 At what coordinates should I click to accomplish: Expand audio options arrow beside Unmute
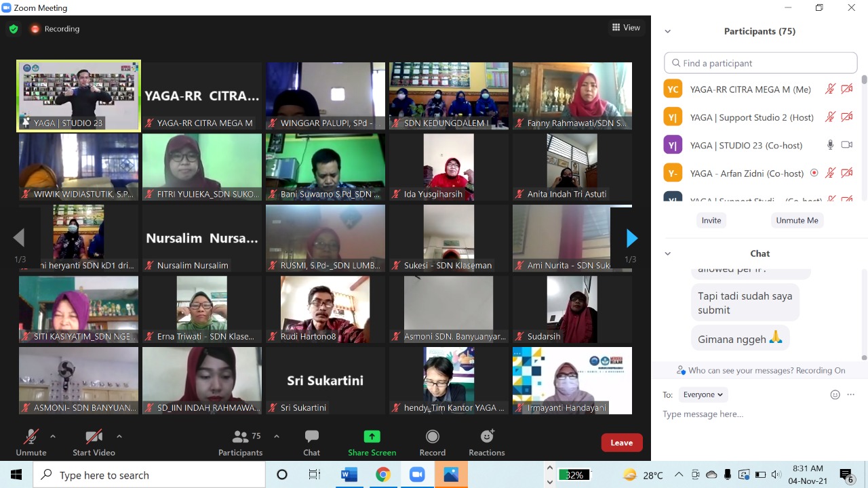point(53,436)
